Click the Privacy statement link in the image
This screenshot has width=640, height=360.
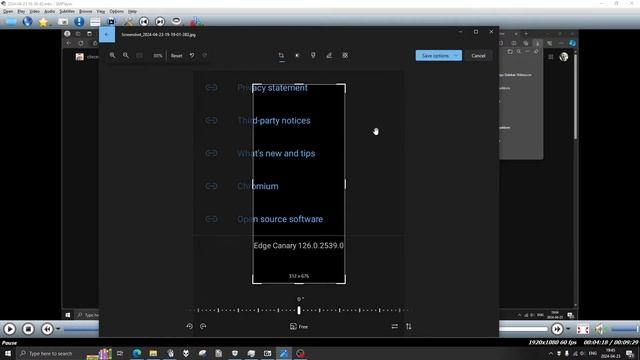[x=272, y=88]
